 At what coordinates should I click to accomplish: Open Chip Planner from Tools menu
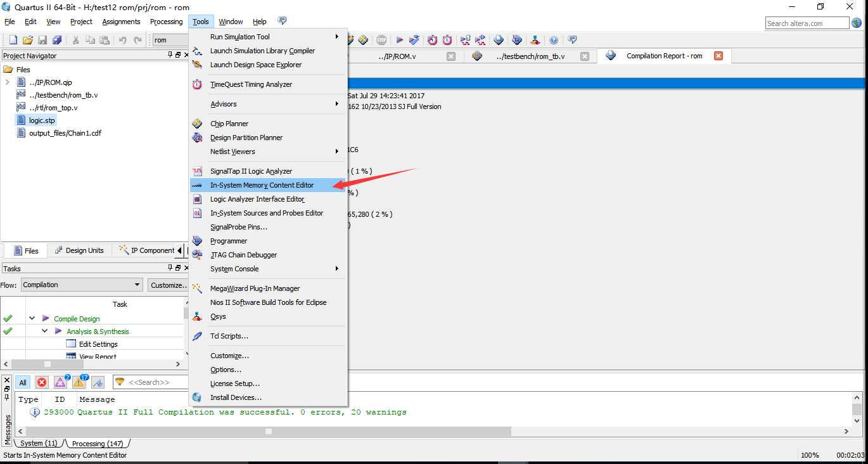coord(268,124)
